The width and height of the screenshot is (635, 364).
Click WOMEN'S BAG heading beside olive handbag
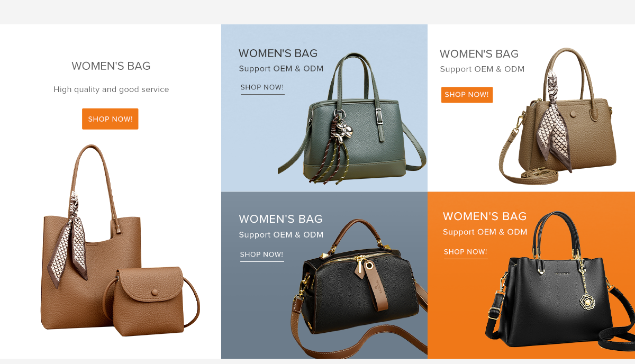pyautogui.click(x=479, y=54)
